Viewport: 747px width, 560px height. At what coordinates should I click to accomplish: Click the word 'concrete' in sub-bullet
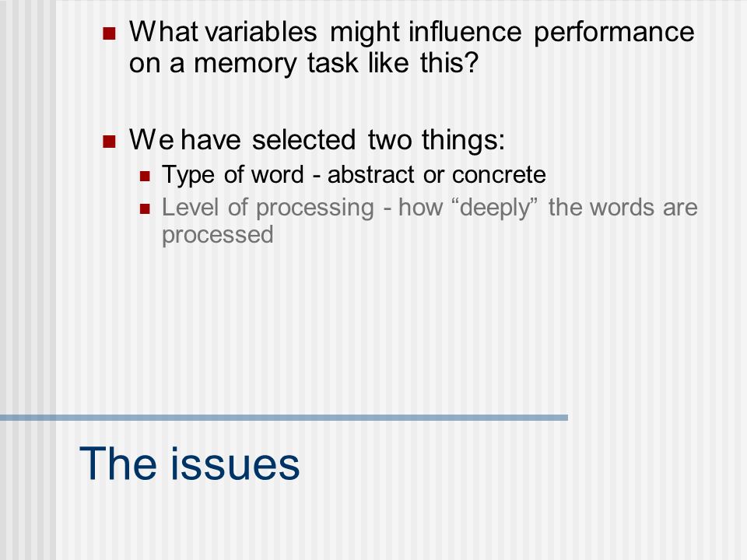[499, 175]
